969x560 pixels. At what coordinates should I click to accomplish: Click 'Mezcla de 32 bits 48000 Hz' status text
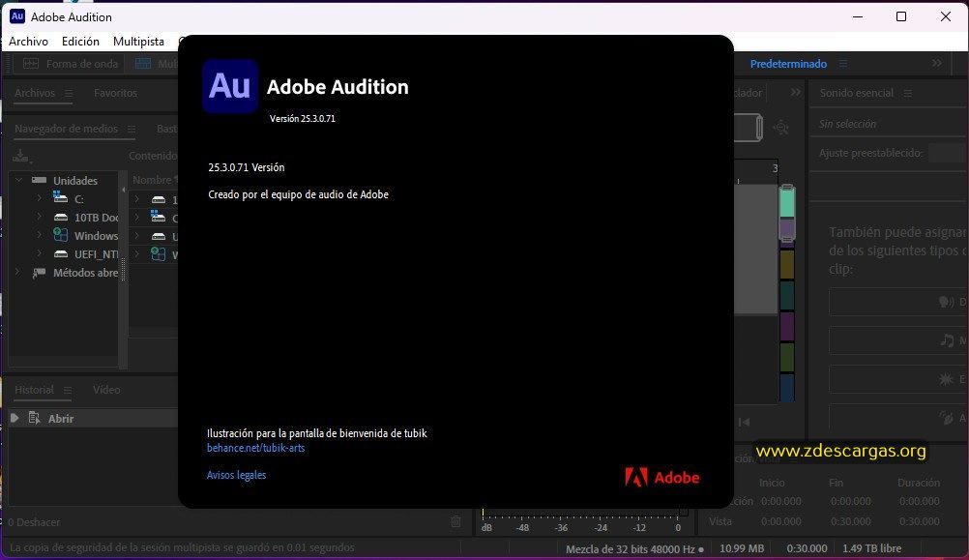point(631,548)
